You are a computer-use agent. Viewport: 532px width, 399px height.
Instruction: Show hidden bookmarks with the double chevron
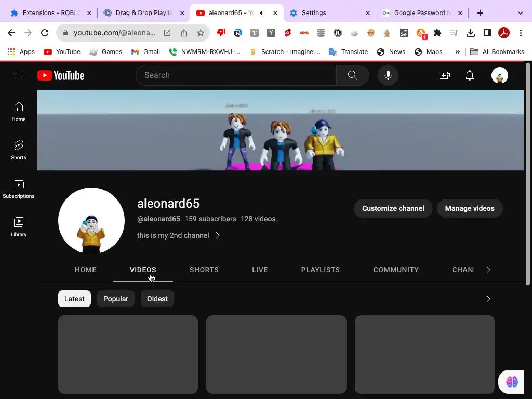[457, 52]
